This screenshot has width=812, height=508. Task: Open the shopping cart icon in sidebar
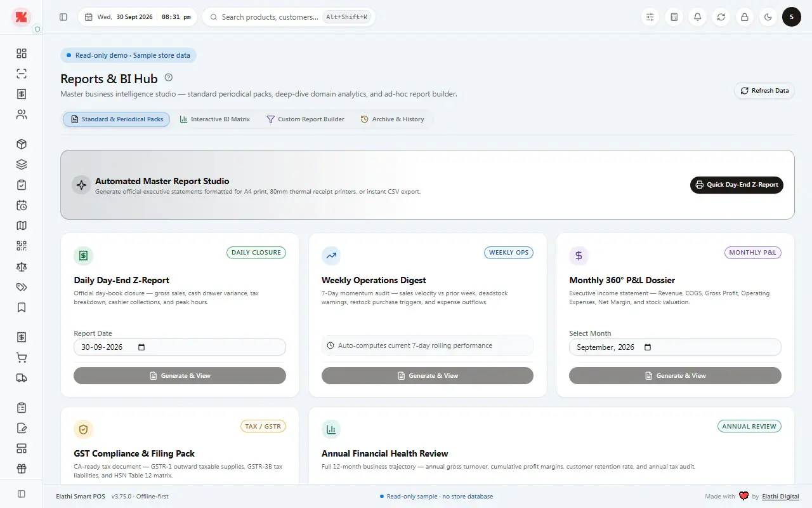coord(22,358)
